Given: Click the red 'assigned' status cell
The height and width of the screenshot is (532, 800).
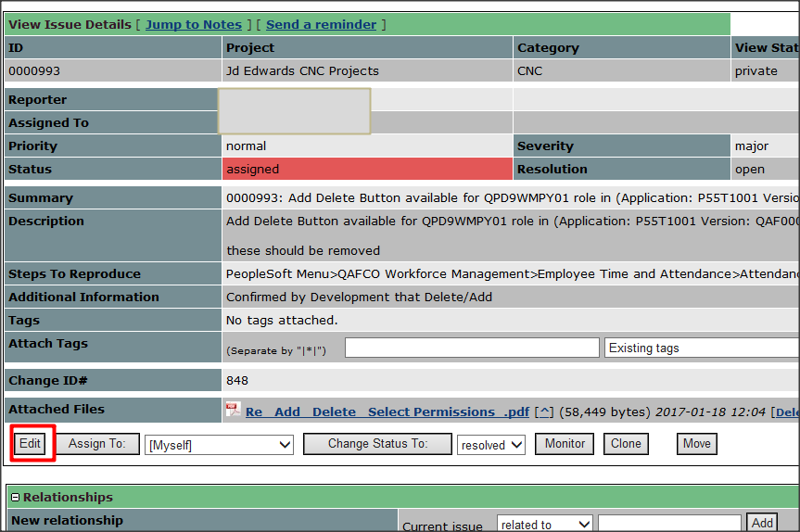Looking at the screenshot, I should (x=366, y=170).
